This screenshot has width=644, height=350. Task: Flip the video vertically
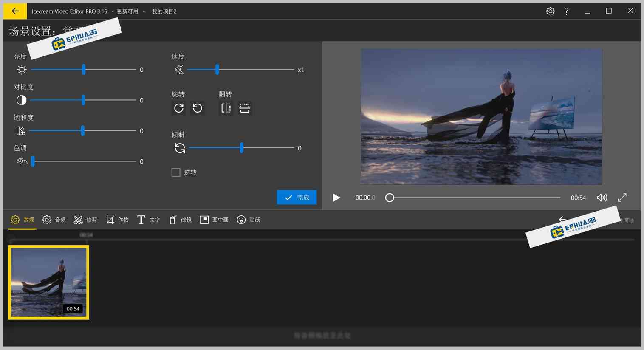pyautogui.click(x=245, y=108)
